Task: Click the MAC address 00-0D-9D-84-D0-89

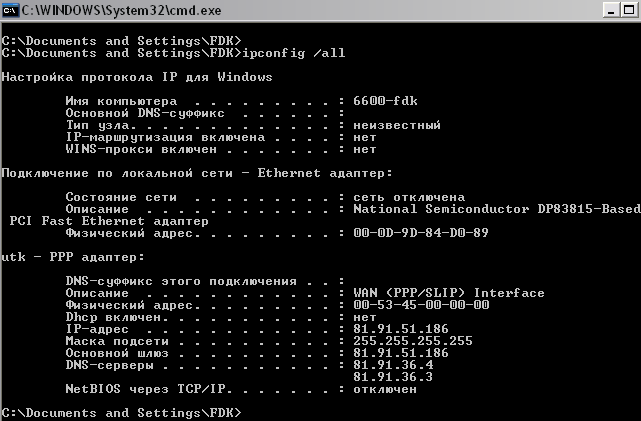Action: tap(421, 233)
